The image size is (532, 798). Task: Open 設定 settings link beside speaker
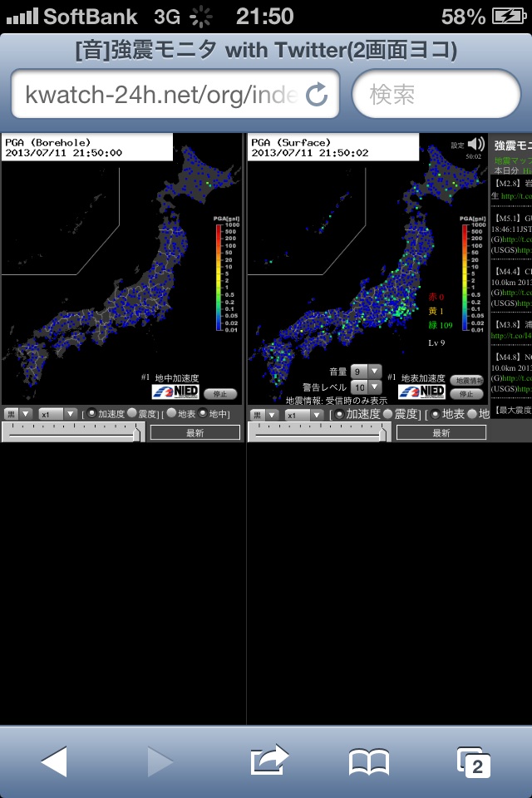click(457, 145)
